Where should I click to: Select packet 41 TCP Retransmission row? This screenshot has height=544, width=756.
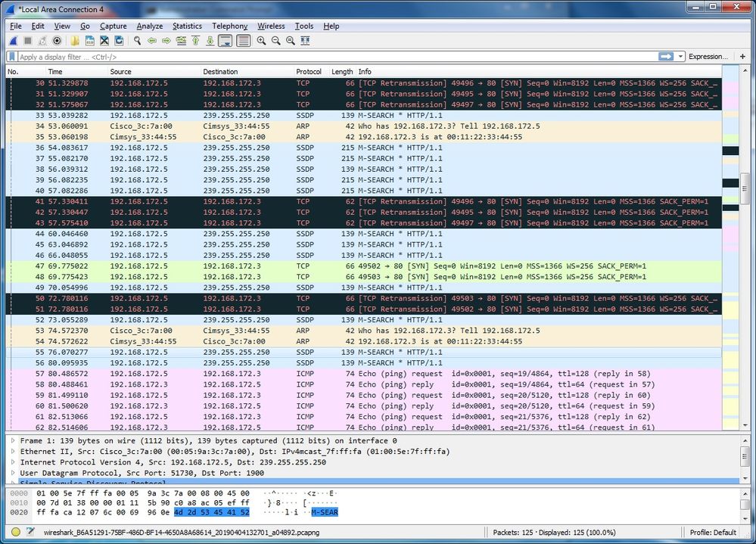364,201
